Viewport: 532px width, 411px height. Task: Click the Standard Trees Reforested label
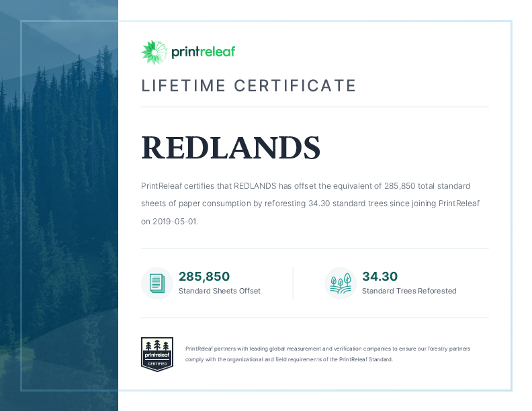coord(408,291)
